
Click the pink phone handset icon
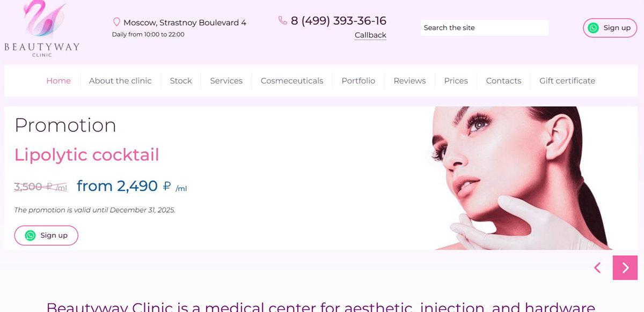283,20
